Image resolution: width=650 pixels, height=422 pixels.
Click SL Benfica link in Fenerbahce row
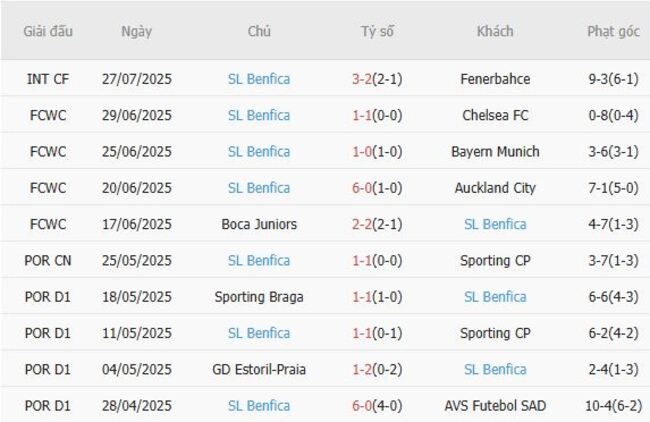coord(259,79)
